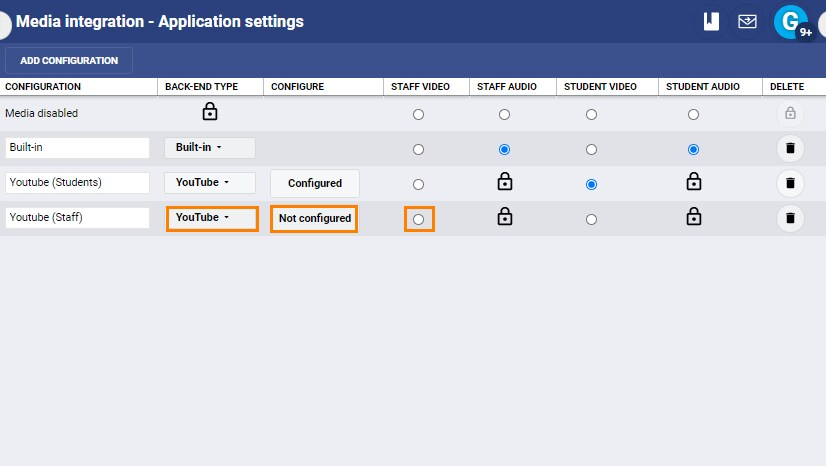Click the greyed delete lock for Media disabled
This screenshot has height=466, width=826.
click(x=790, y=113)
